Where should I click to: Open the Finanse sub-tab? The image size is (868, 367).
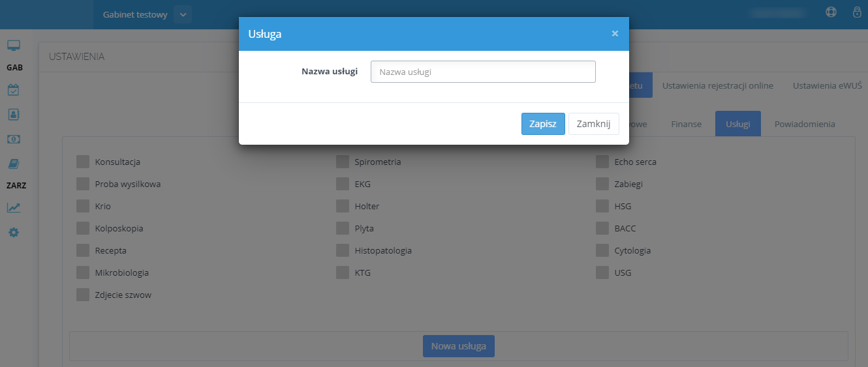pos(686,124)
